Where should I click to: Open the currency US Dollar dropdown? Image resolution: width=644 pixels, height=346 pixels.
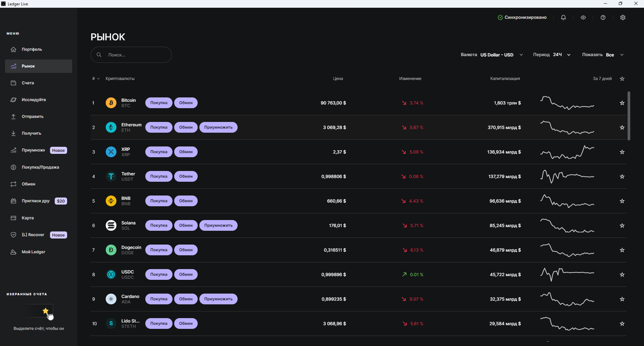[501, 55]
